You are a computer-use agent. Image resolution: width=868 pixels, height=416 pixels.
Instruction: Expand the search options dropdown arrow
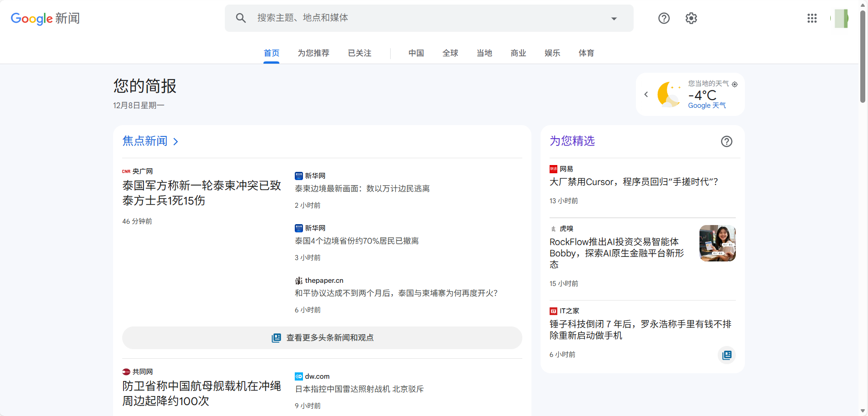pyautogui.click(x=614, y=19)
